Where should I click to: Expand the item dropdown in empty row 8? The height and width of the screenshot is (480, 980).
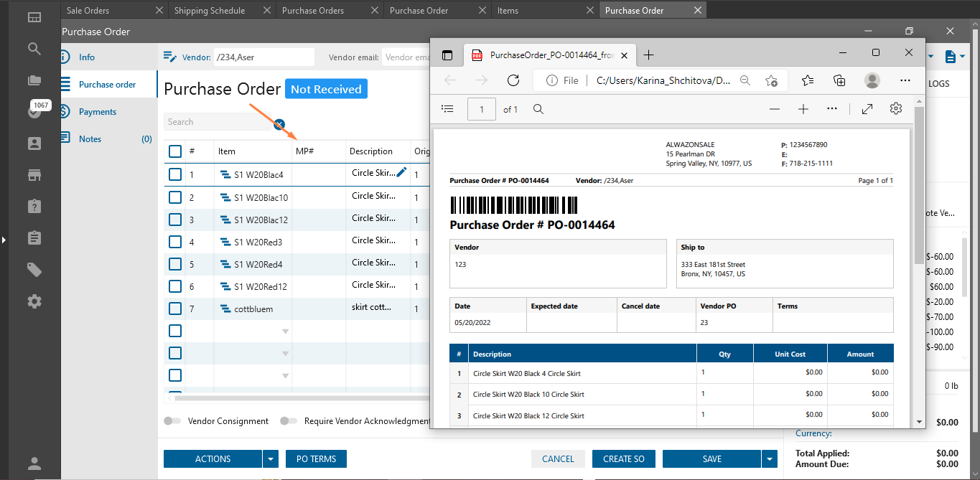[x=285, y=331]
